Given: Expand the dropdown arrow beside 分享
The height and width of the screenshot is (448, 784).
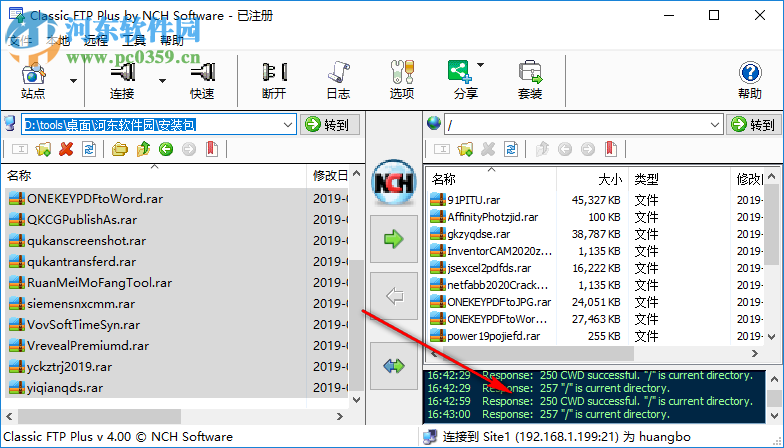Looking at the screenshot, I should pos(480,65).
